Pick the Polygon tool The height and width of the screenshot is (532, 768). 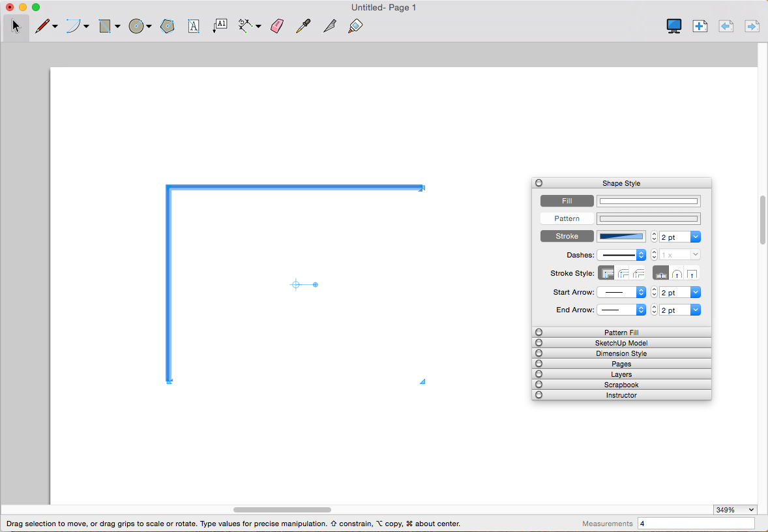[x=167, y=26]
